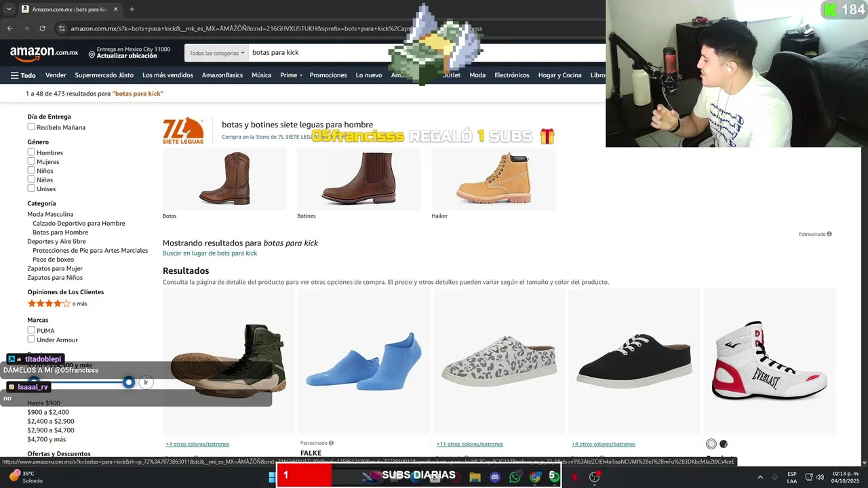Open WhatsApp from the taskbar

[x=515, y=477]
